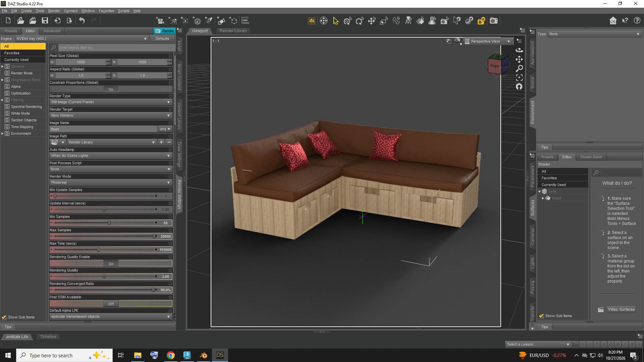Open the Engine NVIDIA Iray dropdown
The height and width of the screenshot is (362, 644).
[82, 39]
